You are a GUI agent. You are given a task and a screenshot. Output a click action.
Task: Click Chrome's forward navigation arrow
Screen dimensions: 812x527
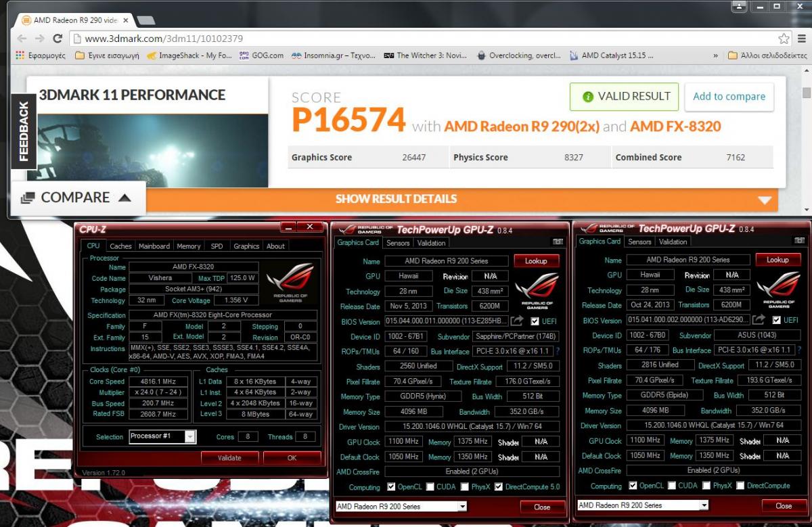click(x=39, y=39)
